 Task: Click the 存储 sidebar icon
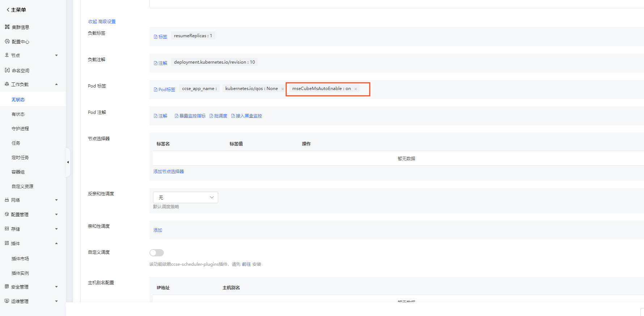point(7,229)
